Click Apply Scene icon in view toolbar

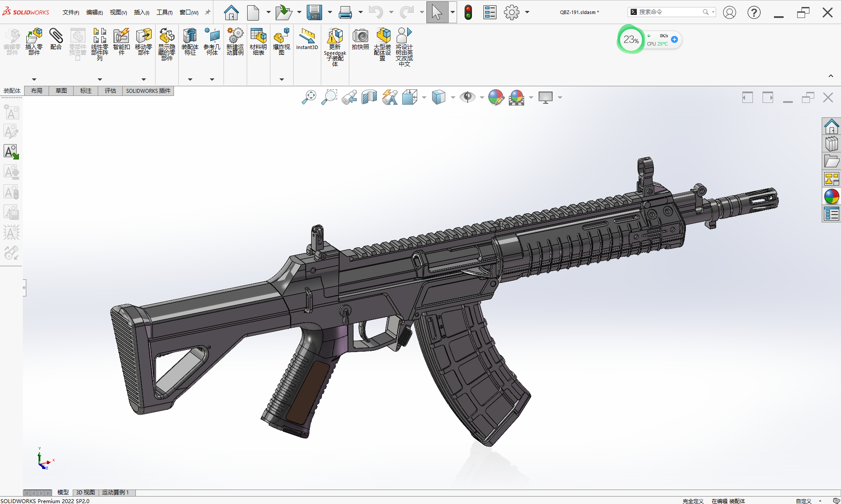[x=517, y=97]
